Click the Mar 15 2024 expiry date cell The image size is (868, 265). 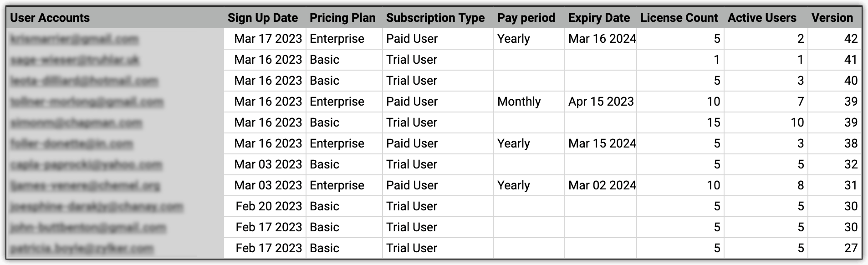coord(602,143)
